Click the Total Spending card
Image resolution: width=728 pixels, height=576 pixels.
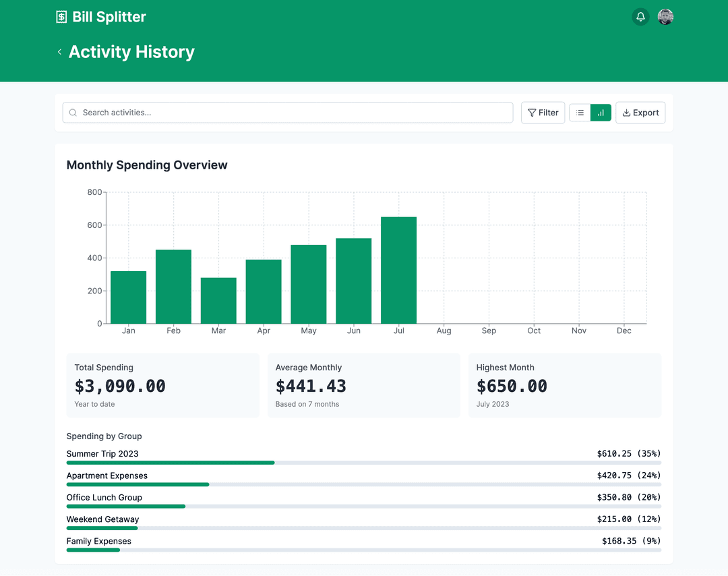tap(162, 385)
